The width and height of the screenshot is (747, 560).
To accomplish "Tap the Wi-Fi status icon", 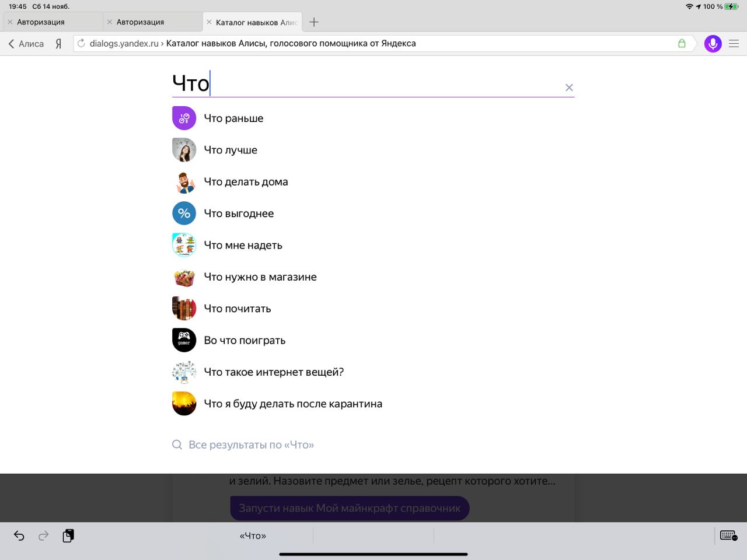I will click(x=689, y=6).
